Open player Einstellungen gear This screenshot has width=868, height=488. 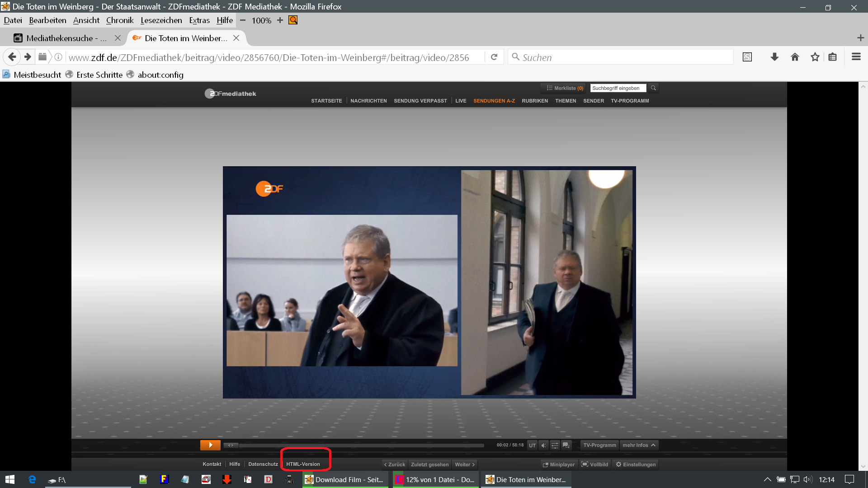tap(636, 465)
